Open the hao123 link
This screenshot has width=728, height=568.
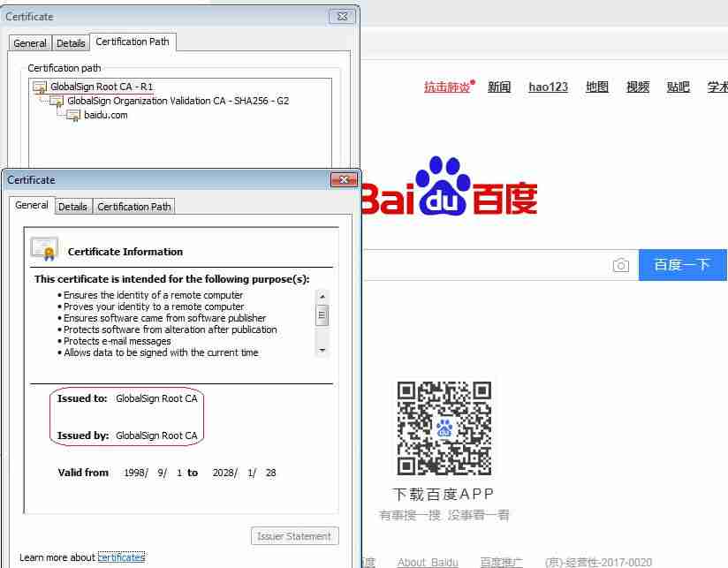549,87
